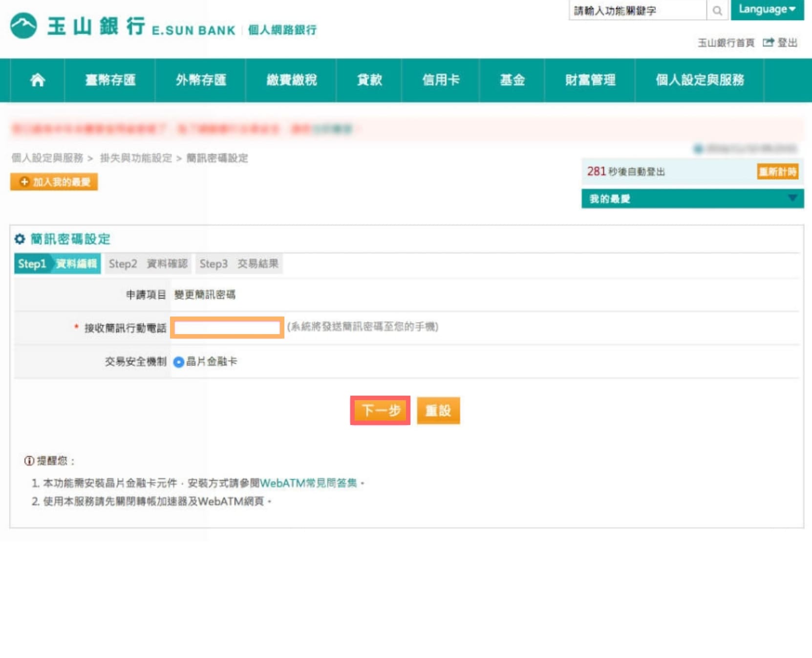The height and width of the screenshot is (658, 812).
Task: Click the info icon next to 提醒您
Action: (29, 461)
